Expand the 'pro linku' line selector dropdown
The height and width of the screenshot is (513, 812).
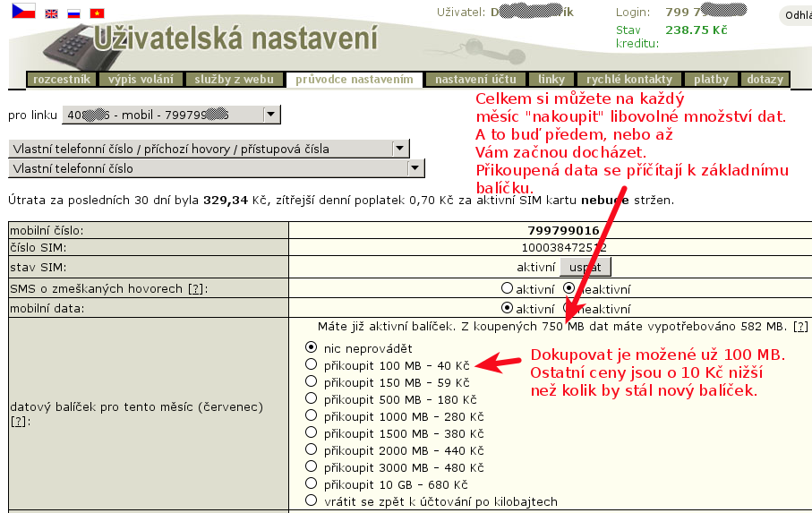point(271,115)
